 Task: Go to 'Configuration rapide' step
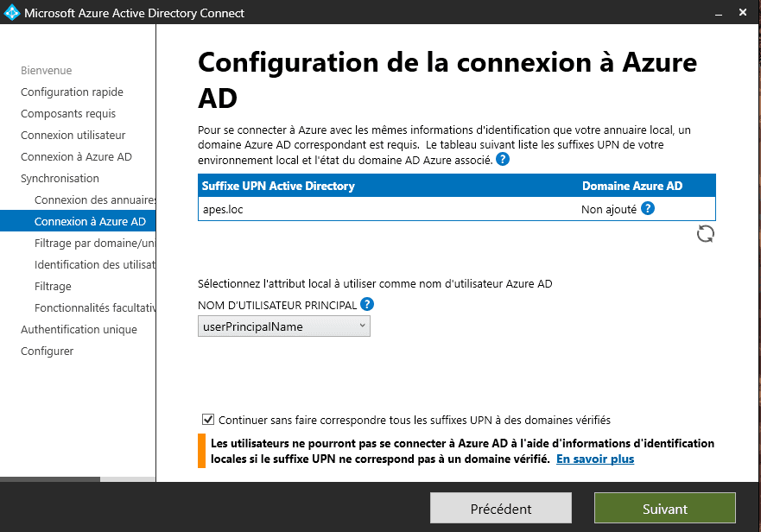point(72,92)
